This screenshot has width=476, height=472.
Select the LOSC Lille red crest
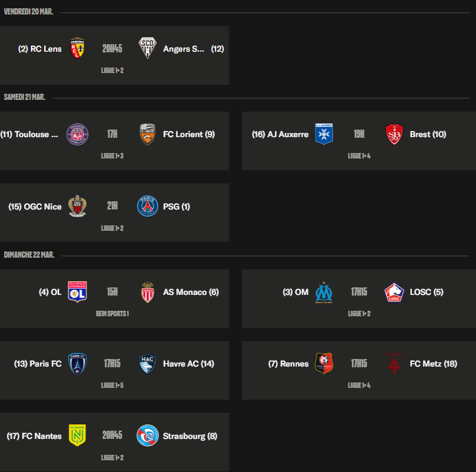tap(394, 292)
